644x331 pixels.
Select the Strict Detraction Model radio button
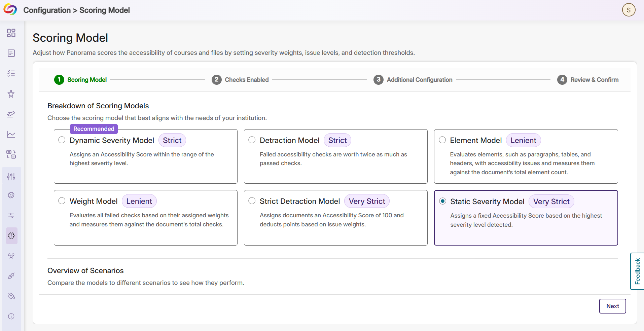[x=252, y=201]
